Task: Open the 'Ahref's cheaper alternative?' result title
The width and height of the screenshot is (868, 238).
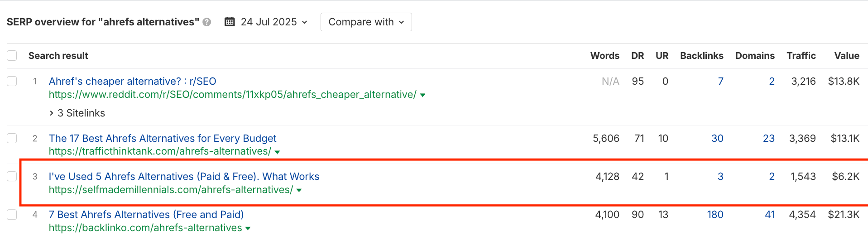Action: click(x=133, y=81)
